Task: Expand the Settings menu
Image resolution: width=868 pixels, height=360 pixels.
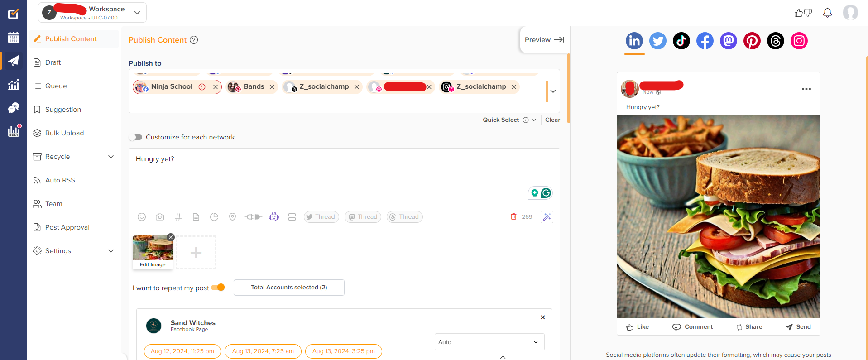Action: [x=111, y=251]
